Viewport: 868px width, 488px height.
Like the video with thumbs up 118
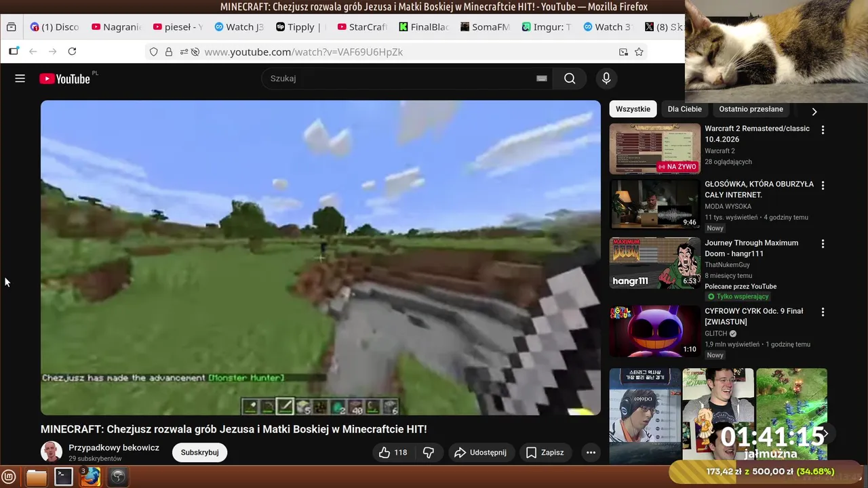(393, 452)
